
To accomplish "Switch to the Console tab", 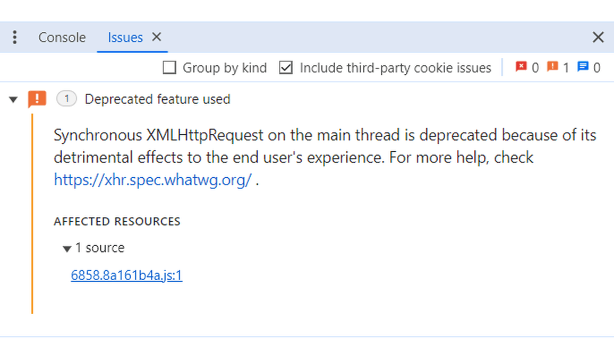I will tap(62, 38).
